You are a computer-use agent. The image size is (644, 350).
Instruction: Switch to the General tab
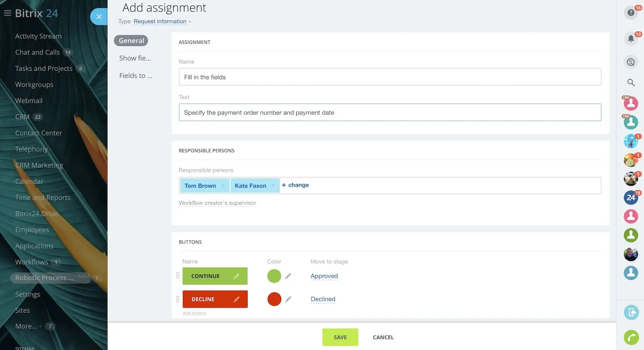point(131,41)
